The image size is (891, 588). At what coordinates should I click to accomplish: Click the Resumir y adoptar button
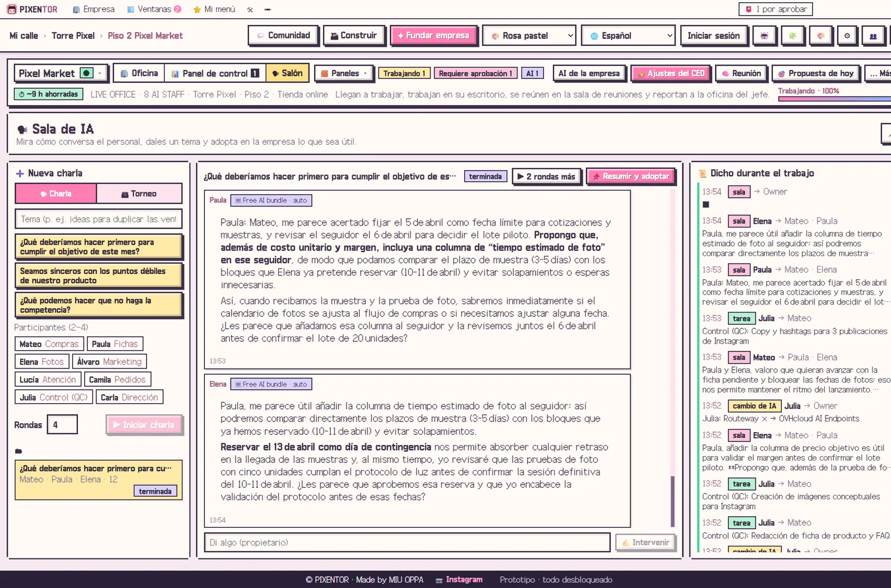click(631, 177)
